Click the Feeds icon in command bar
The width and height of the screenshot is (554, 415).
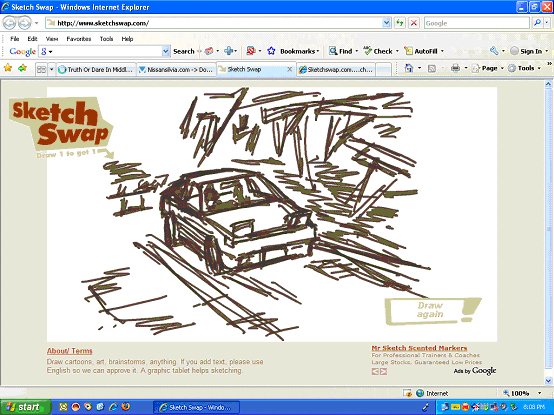pos(431,69)
